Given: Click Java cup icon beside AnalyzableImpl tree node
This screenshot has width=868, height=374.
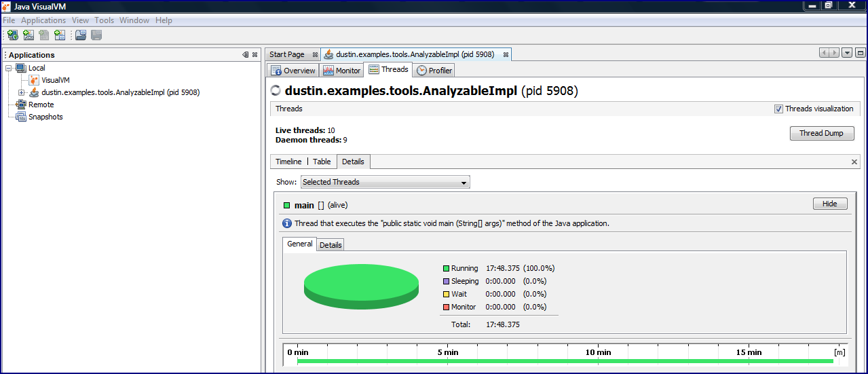Looking at the screenshot, I should tap(34, 92).
